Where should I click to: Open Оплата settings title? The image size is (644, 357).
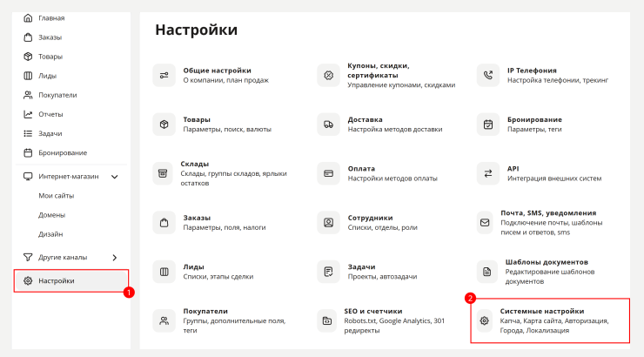(361, 169)
